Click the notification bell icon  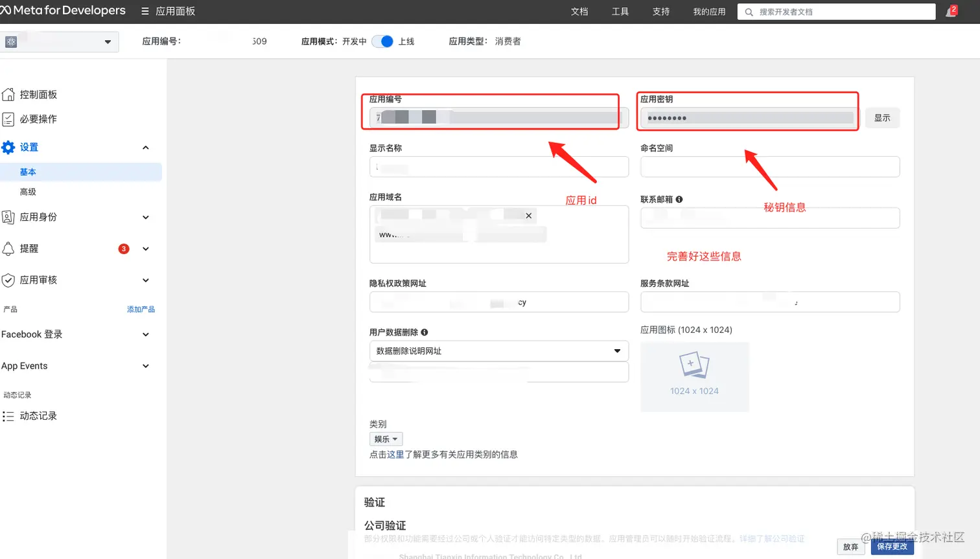[x=951, y=12]
